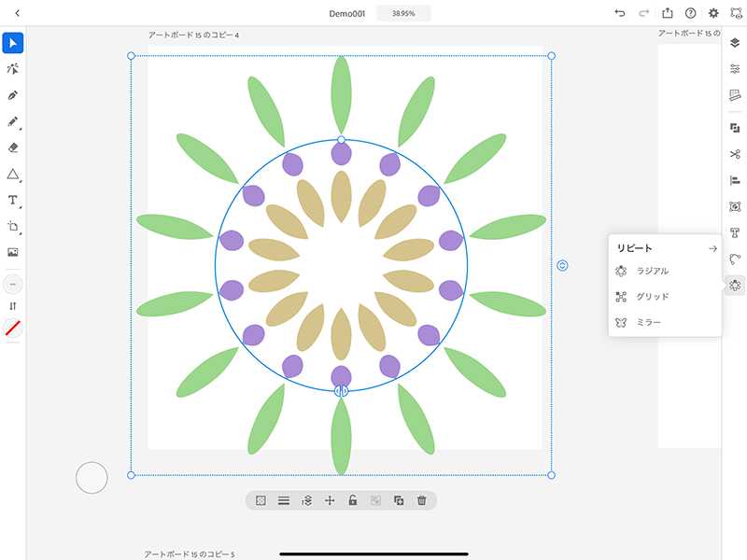The width and height of the screenshot is (747, 560).
Task: Go back with the top-left chevron
Action: point(17,13)
